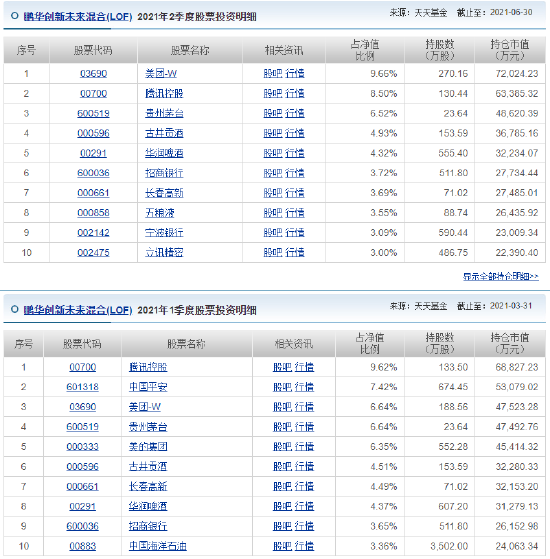Click stock name 古井贡酒 in Q2 table
Image resolution: width=550 pixels, height=559 pixels.
point(164,133)
